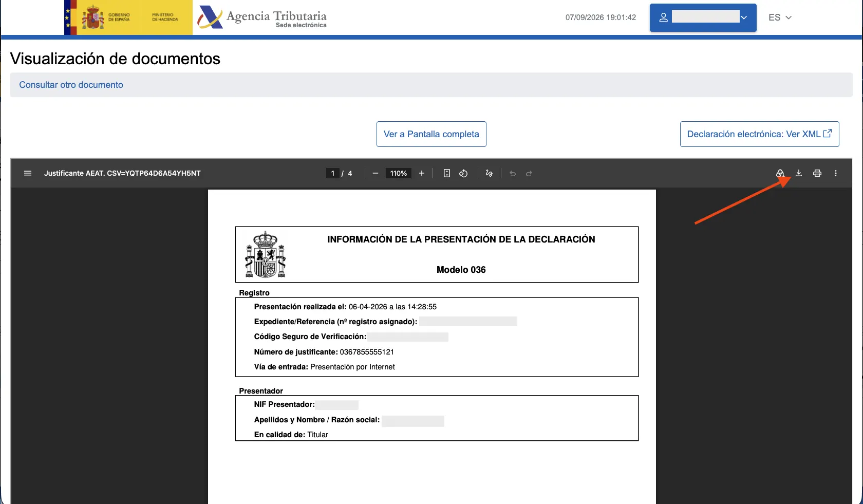Click the Agencia Tributaria logo
863x504 pixels.
[262, 17]
